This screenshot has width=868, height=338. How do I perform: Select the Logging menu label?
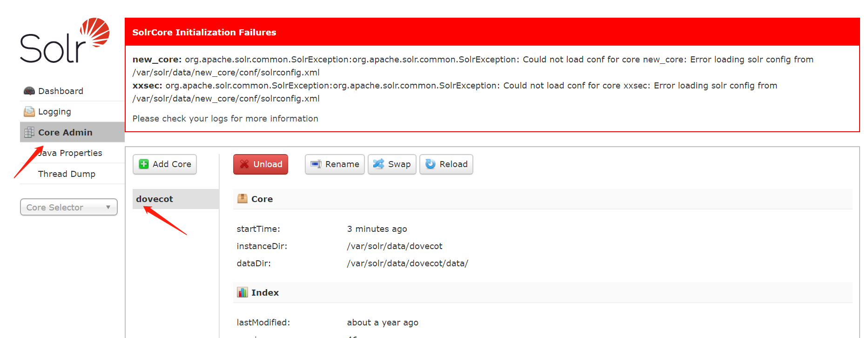(54, 112)
